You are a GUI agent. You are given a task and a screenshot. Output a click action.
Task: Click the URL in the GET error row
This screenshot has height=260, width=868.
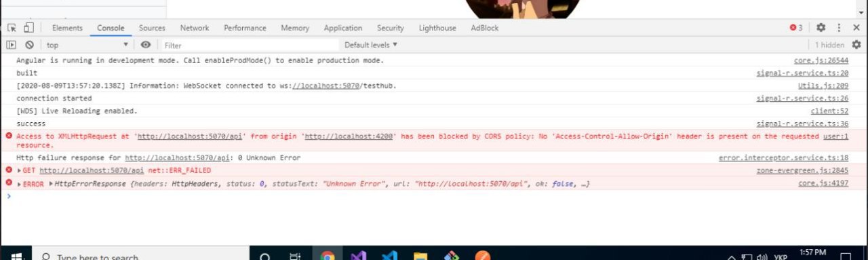click(92, 170)
